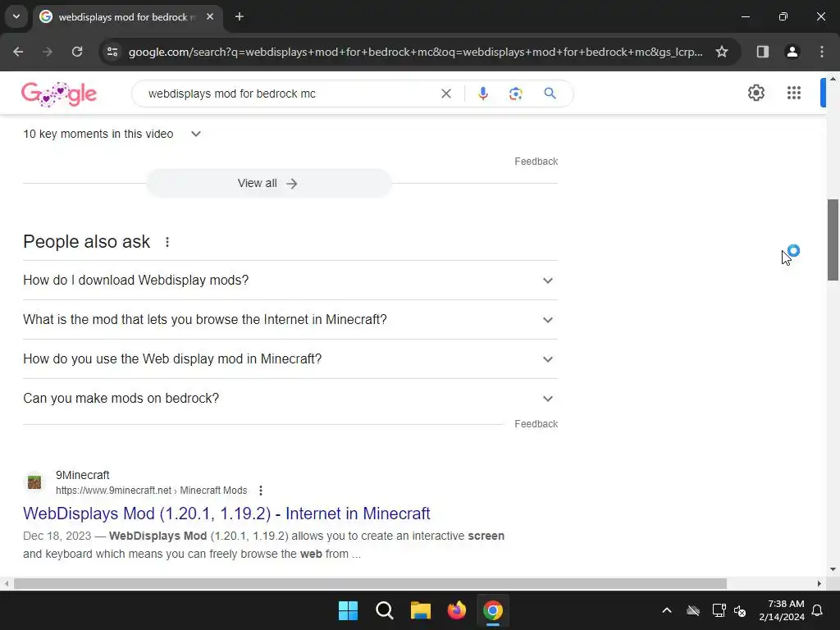840x630 pixels.
Task: Bookmark this page with the star icon
Action: (722, 52)
